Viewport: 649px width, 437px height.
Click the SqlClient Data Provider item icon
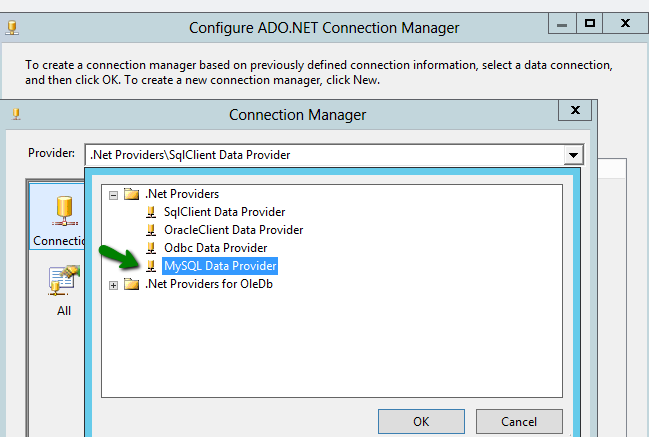[x=151, y=212]
